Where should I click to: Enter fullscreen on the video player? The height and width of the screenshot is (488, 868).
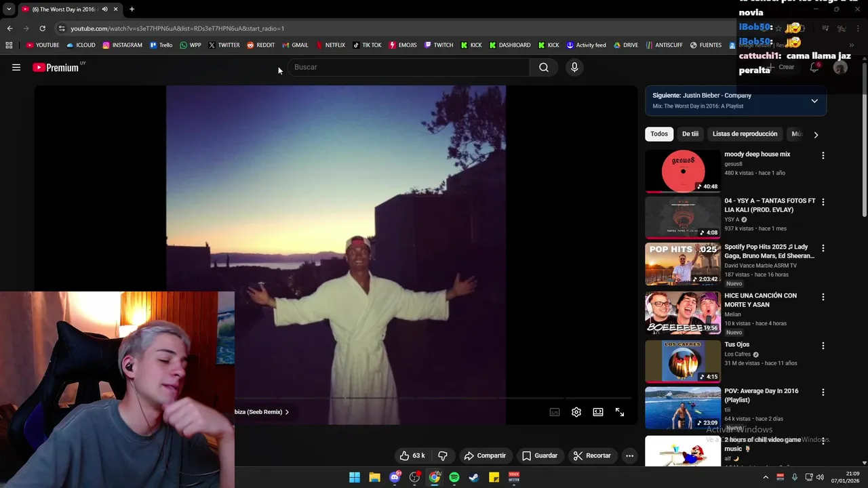pyautogui.click(x=620, y=412)
